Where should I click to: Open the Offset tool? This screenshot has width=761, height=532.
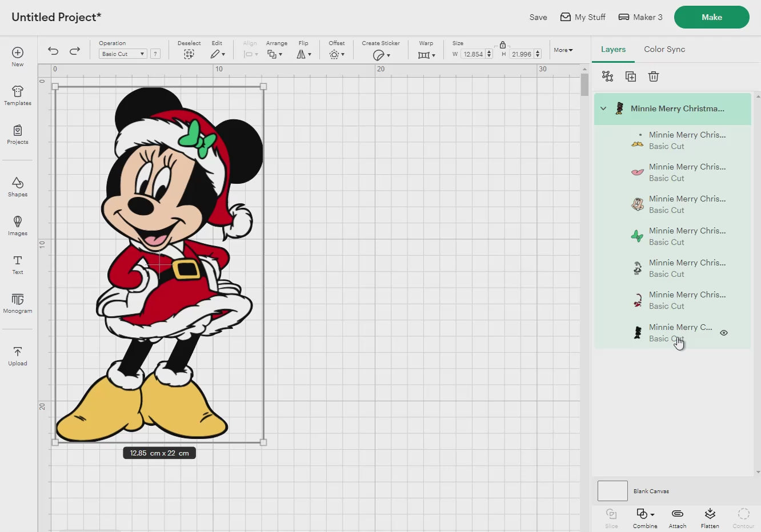tap(337, 54)
